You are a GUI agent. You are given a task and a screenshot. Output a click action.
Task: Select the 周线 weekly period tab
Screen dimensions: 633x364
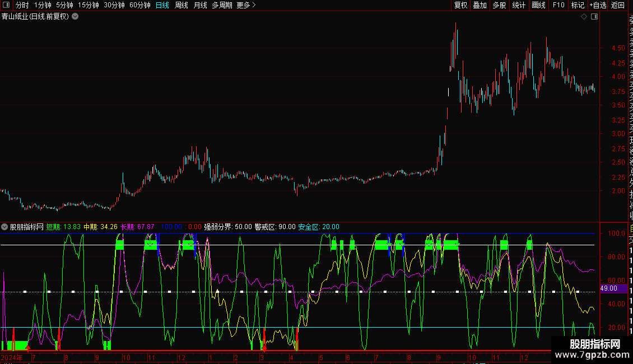[x=181, y=5]
